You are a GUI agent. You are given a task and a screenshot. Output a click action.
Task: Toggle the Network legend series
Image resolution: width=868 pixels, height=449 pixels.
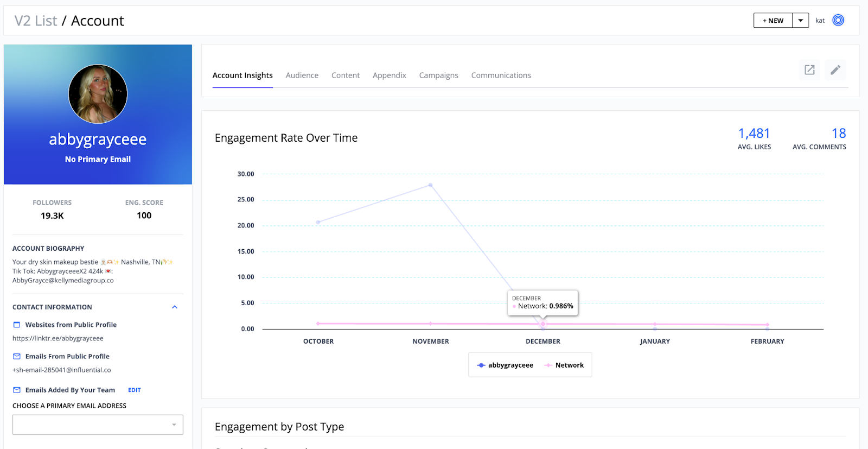pyautogui.click(x=564, y=365)
